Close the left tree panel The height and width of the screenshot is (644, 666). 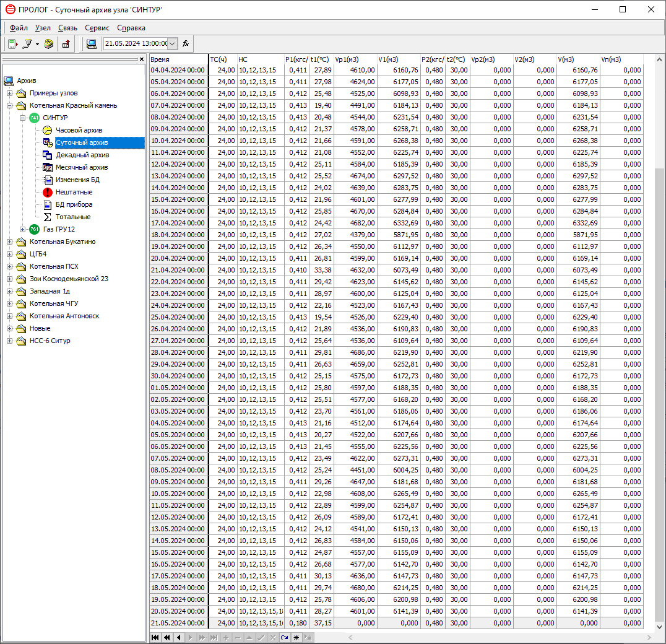click(x=142, y=59)
